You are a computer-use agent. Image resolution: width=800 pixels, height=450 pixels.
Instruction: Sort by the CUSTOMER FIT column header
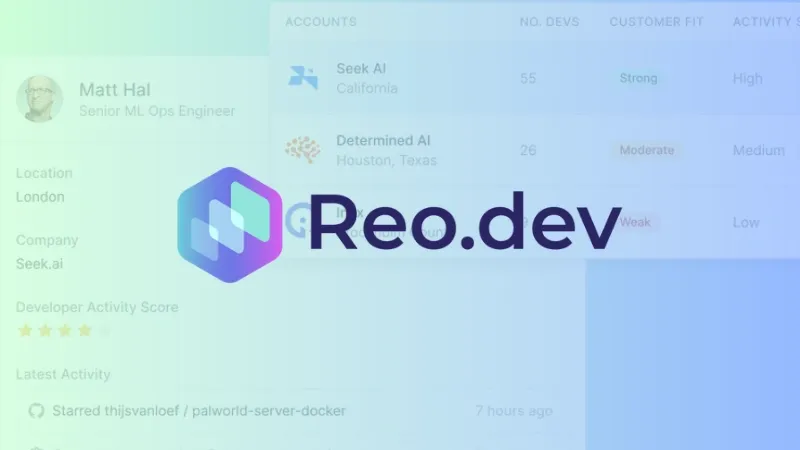click(657, 22)
